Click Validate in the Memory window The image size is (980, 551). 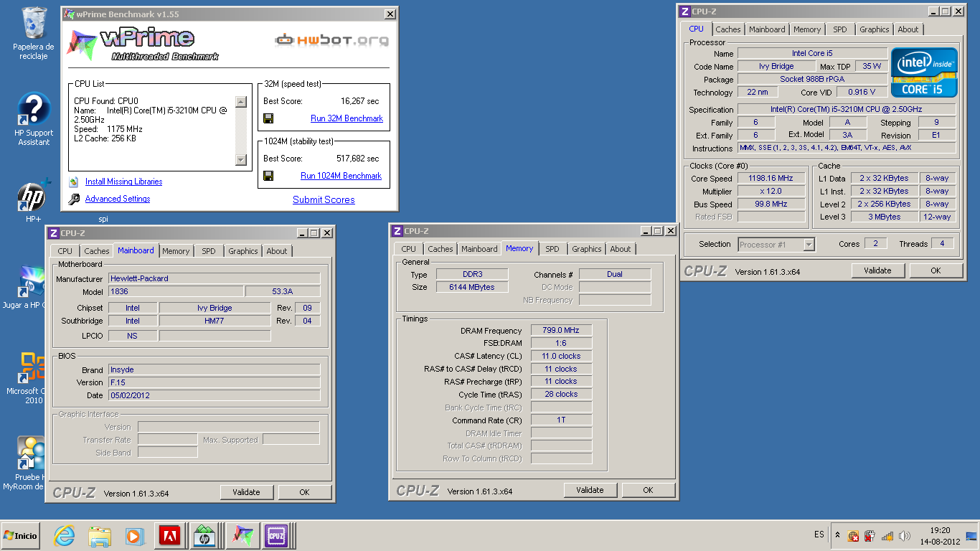point(590,490)
